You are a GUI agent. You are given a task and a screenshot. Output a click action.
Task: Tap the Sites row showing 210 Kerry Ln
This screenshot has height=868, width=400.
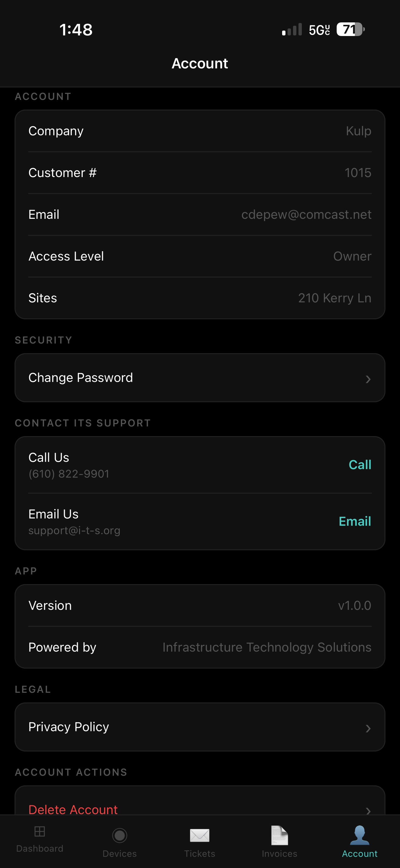tap(200, 298)
